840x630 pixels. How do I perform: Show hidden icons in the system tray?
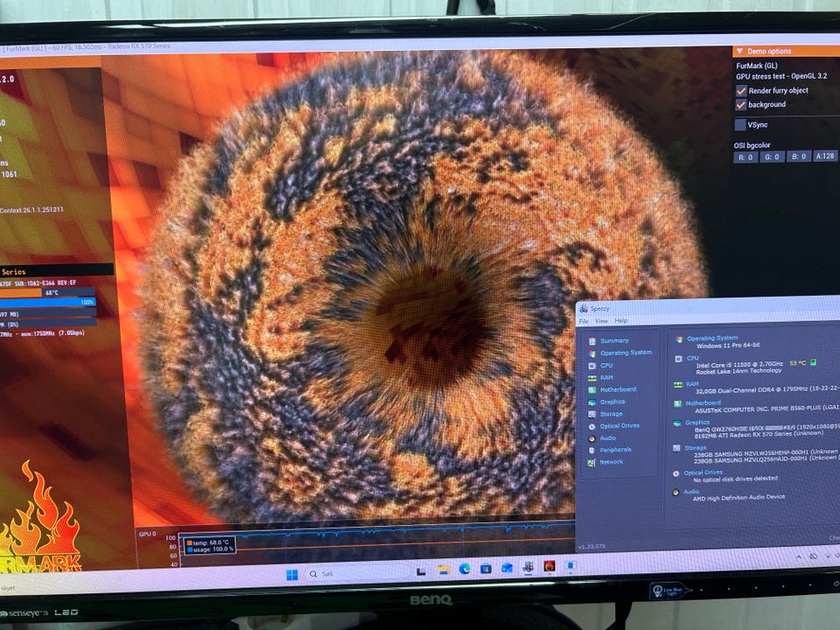pyautogui.click(x=799, y=557)
